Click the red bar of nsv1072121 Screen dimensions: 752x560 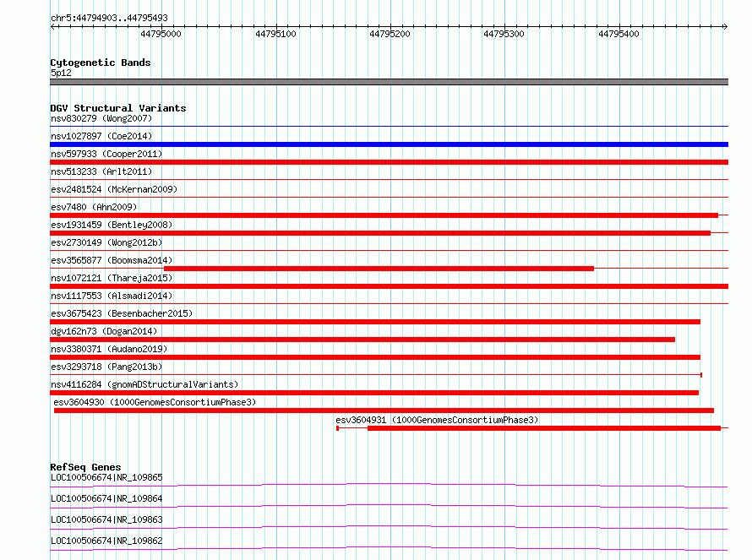tap(389, 286)
